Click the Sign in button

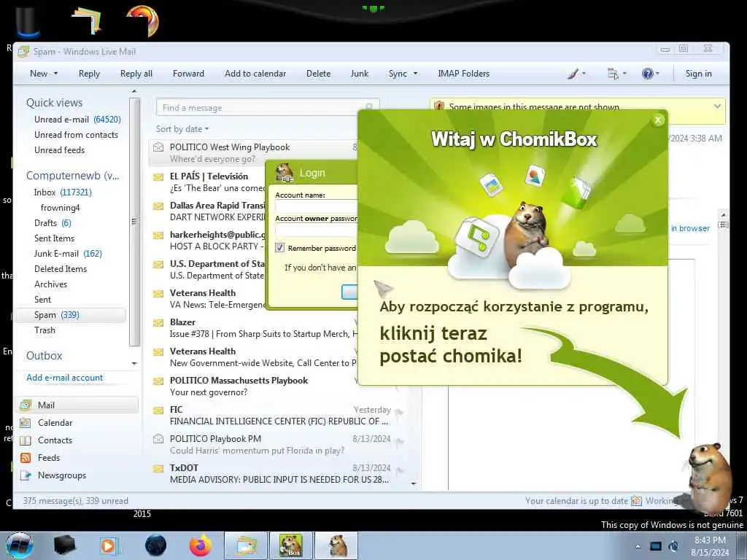[698, 74]
